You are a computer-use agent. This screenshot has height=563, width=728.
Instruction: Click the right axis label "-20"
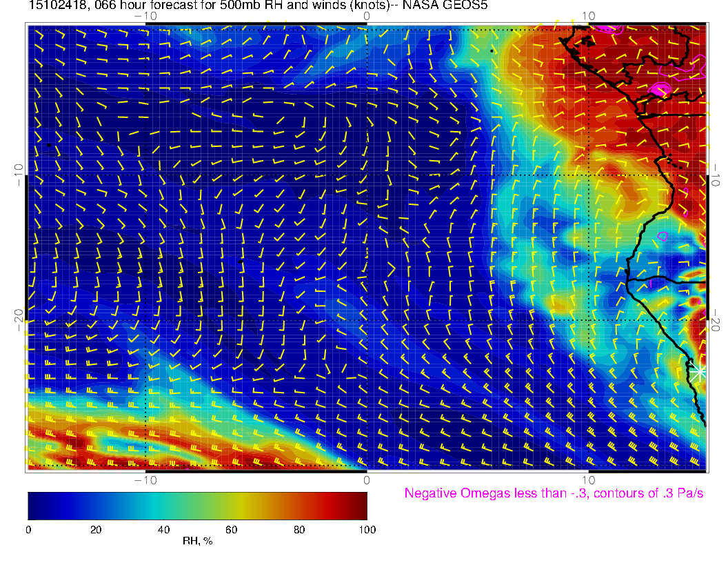[716, 320]
